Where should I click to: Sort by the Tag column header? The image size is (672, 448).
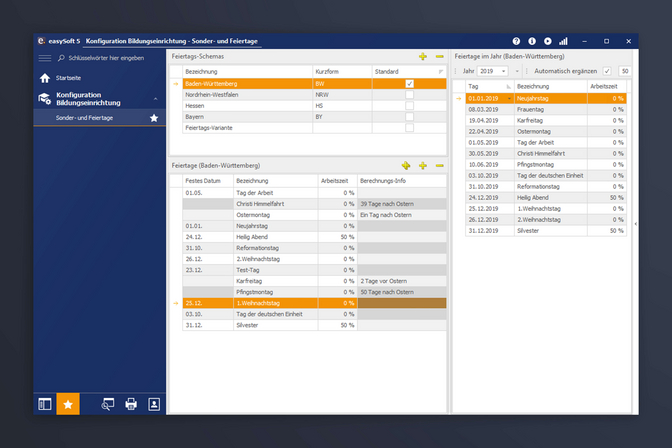489,87
